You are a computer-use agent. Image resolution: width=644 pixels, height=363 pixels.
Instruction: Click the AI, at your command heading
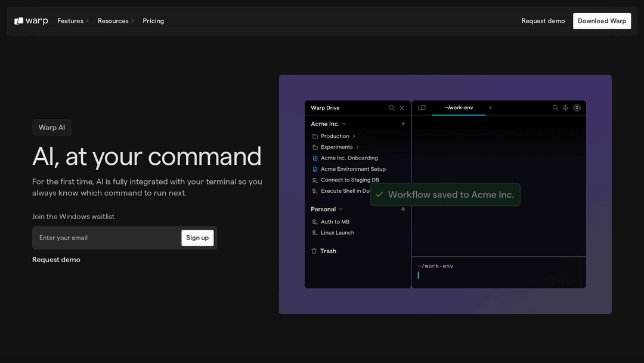(x=147, y=156)
